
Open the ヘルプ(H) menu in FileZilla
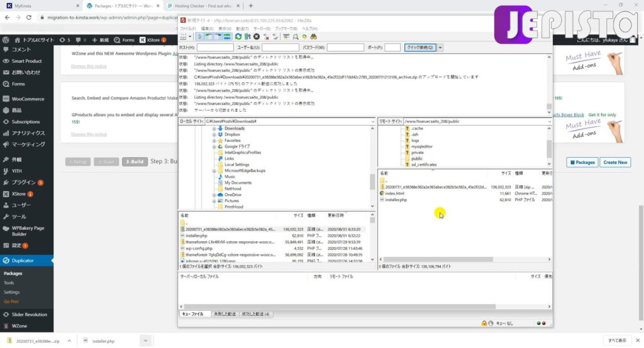tap(309, 29)
